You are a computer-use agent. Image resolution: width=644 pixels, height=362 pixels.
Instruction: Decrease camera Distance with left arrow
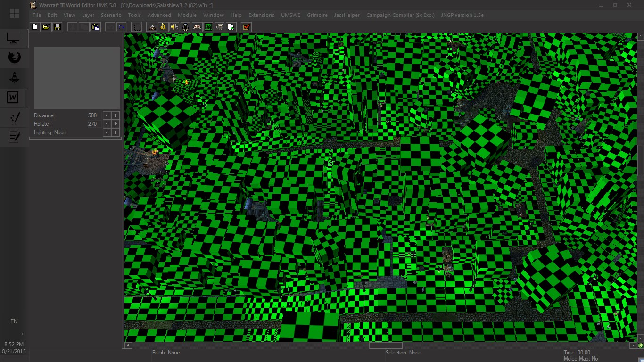coord(107,115)
